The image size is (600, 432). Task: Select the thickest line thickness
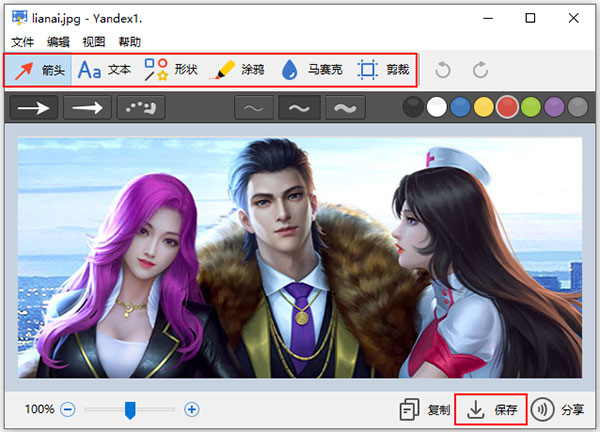click(344, 108)
